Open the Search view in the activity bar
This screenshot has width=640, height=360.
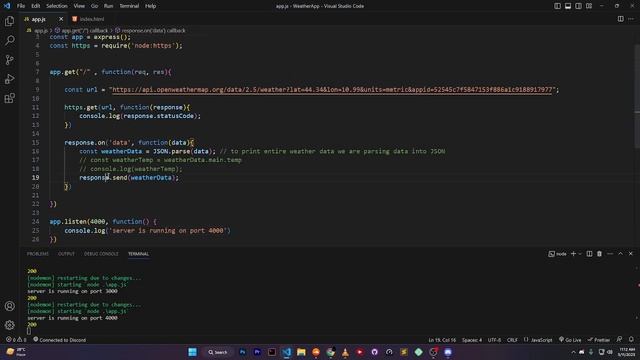click(9, 40)
